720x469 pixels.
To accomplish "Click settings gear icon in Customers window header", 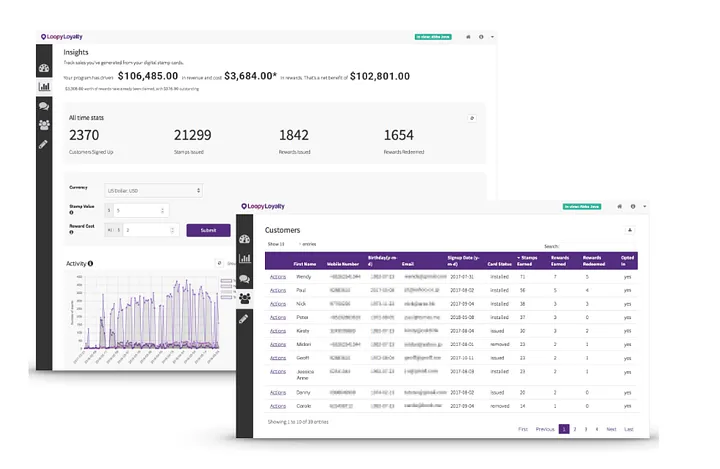I will coord(633,207).
